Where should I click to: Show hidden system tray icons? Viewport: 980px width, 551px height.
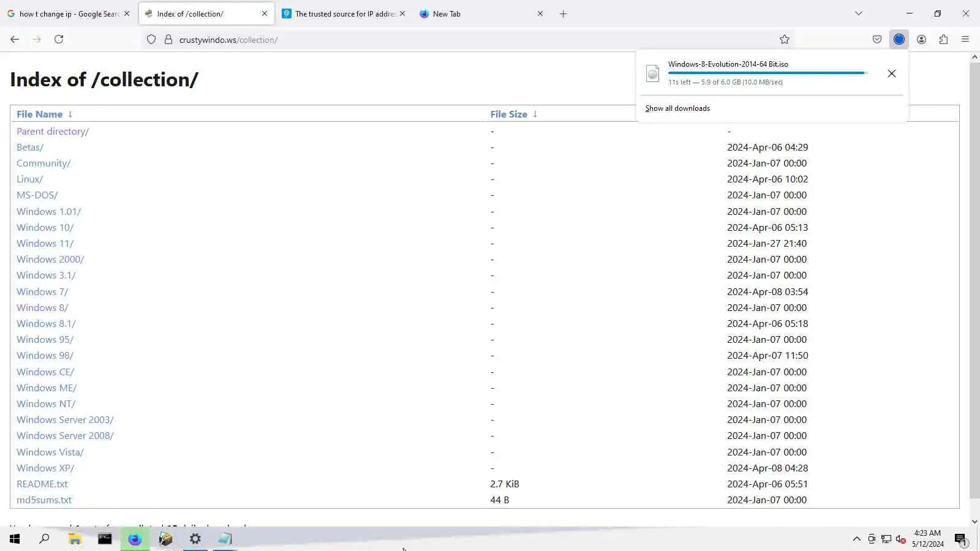[x=856, y=539]
